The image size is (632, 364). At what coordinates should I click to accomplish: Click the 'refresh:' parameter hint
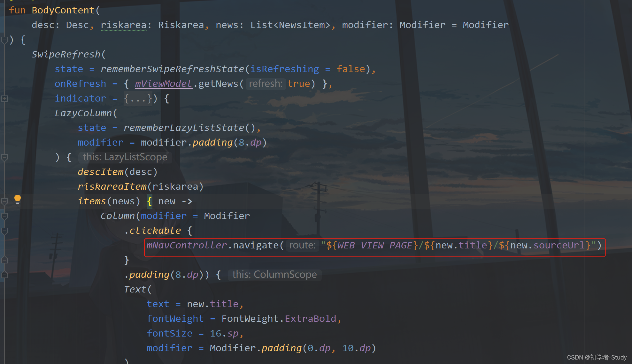266,84
